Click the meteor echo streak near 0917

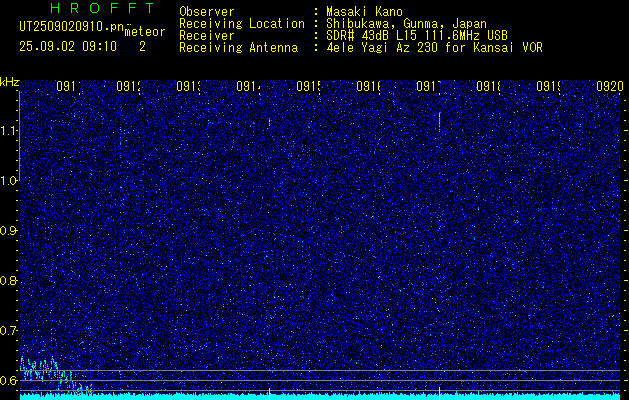click(x=440, y=122)
